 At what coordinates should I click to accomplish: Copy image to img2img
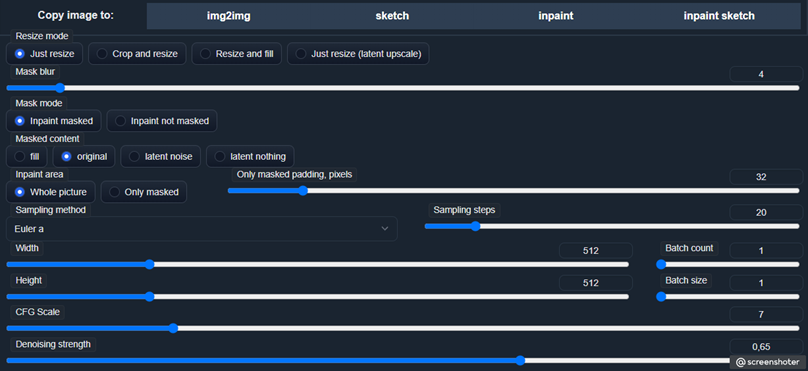tap(228, 16)
